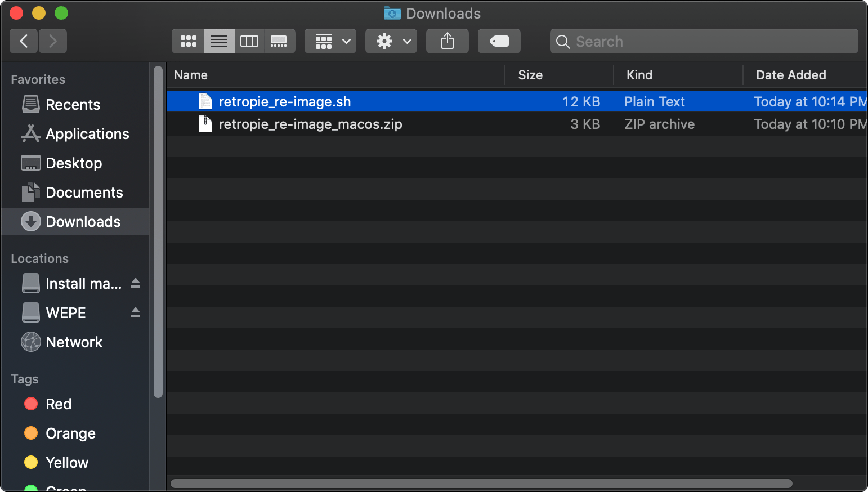Sort files by Date Added column
The width and height of the screenshot is (868, 492).
click(x=790, y=75)
